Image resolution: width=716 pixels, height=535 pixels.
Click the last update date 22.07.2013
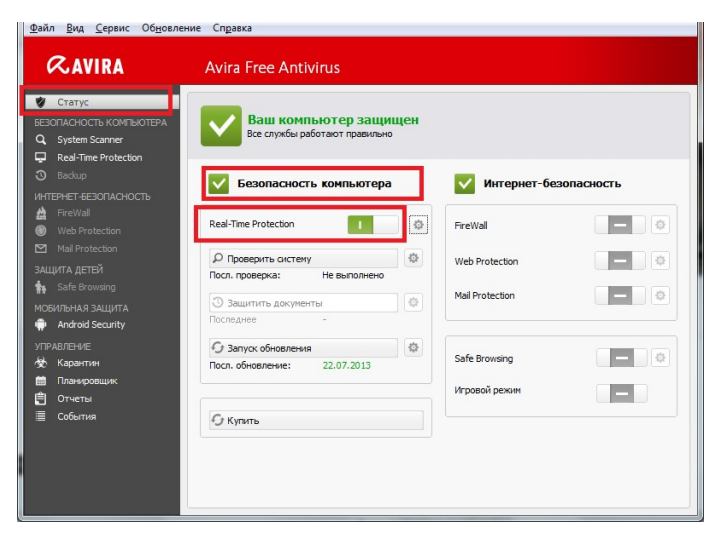[x=347, y=365]
